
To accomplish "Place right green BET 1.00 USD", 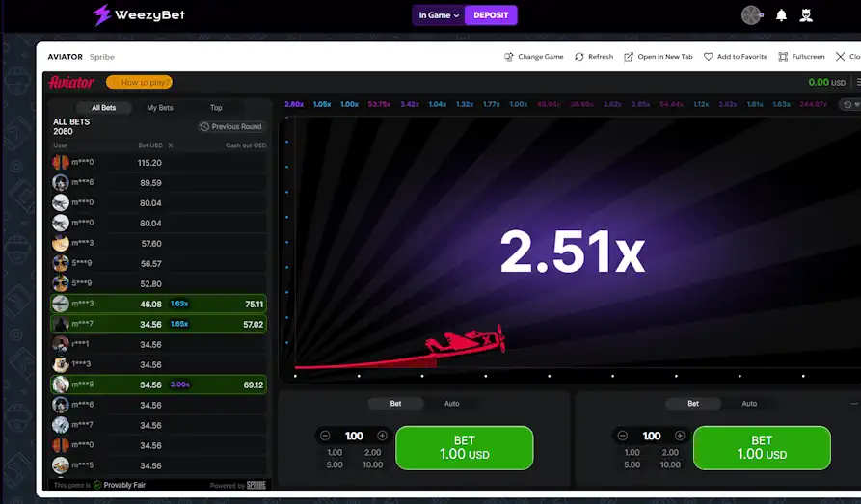I will pyautogui.click(x=762, y=447).
